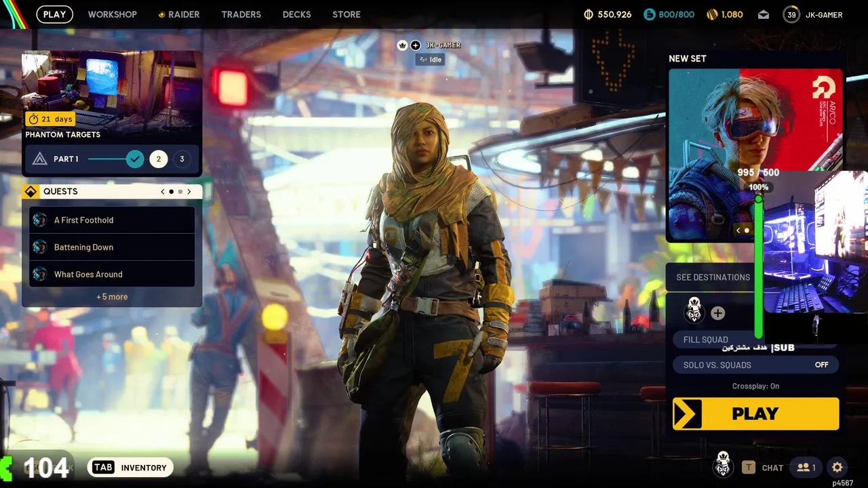Click the Crossplay: On setting
The width and height of the screenshot is (868, 488).
pos(755,386)
